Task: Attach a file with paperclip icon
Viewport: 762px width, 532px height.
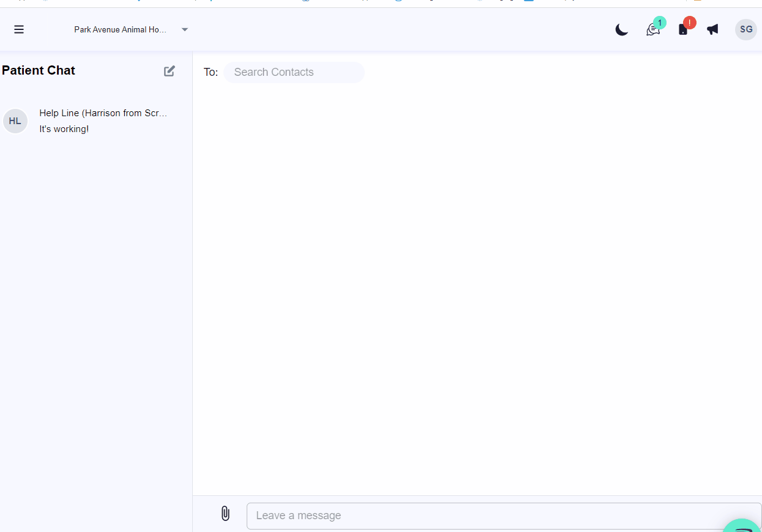Action: (x=225, y=514)
